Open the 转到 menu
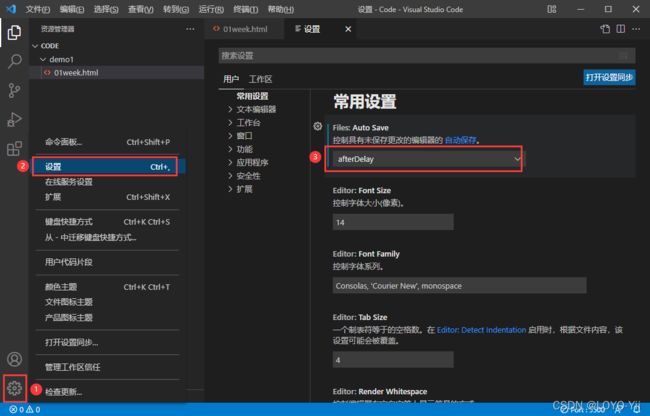Viewport: 650px width, 416px height. click(176, 9)
